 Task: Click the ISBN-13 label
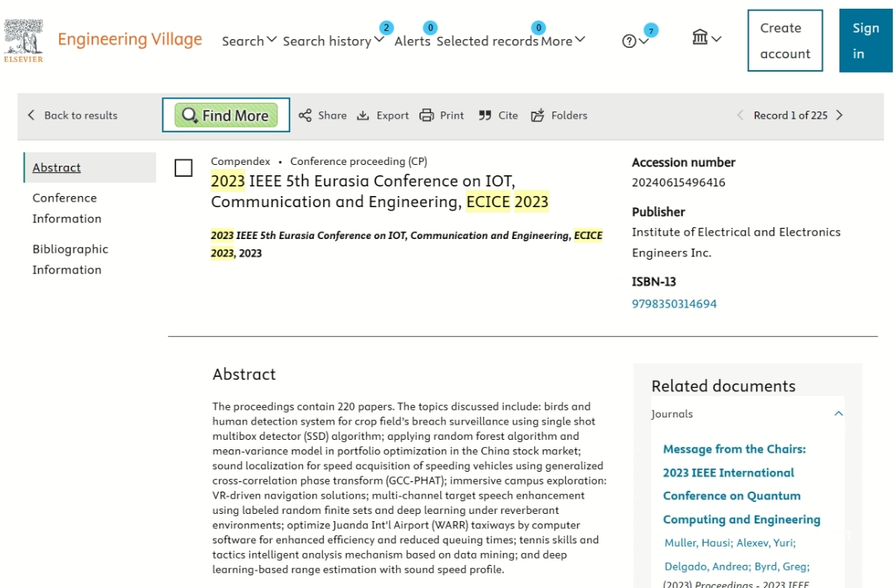pyautogui.click(x=654, y=282)
